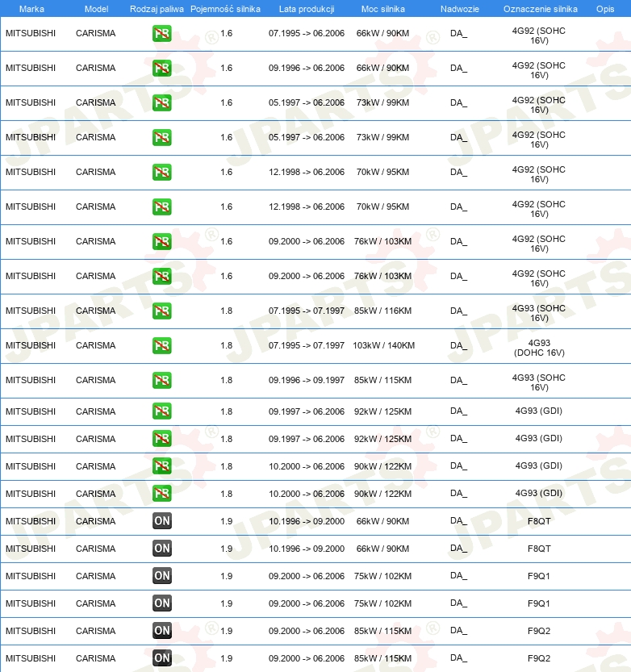Click CARISMA in the 85kW / 116KM row
The height and width of the screenshot is (672, 631).
click(95, 311)
